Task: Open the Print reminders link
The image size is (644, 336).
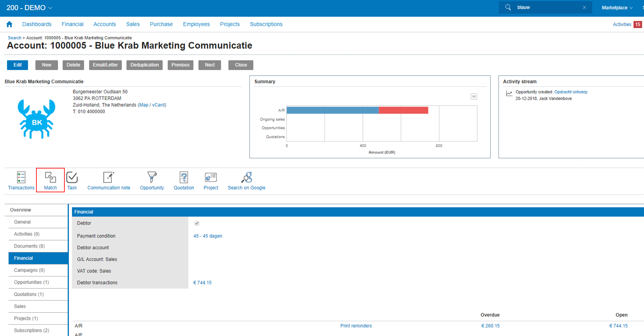Action: pos(356,326)
